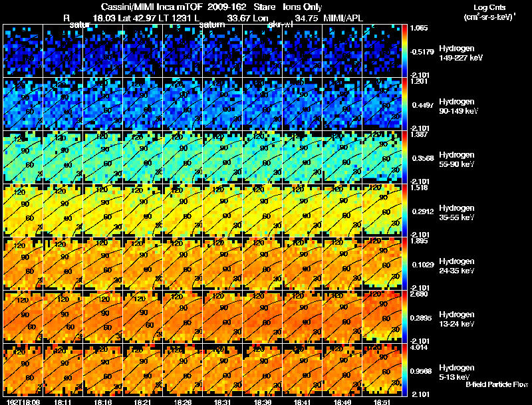The width and height of the screenshot is (532, 405).
Task: Select the '18:11' time axis label
Action: [x=62, y=402]
